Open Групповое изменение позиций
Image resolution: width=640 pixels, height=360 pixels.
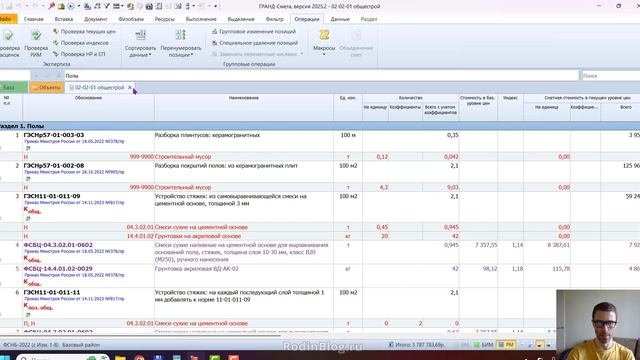[253, 31]
